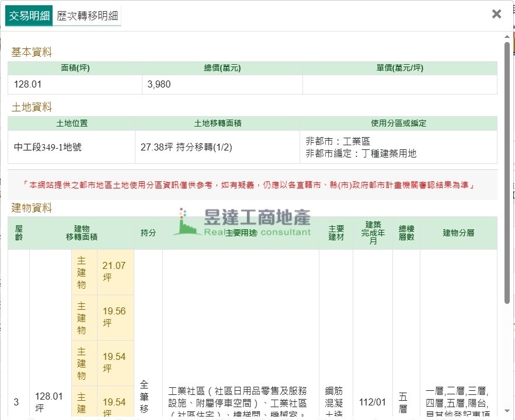This screenshot has width=515, height=420.
Task: Click the 昱達工商地產 watermark logo icon
Action: point(187,222)
